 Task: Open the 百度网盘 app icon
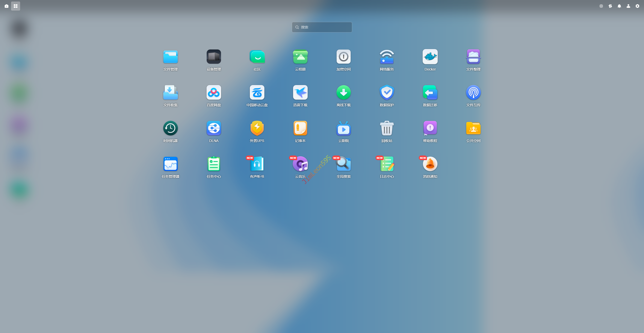pos(214,93)
